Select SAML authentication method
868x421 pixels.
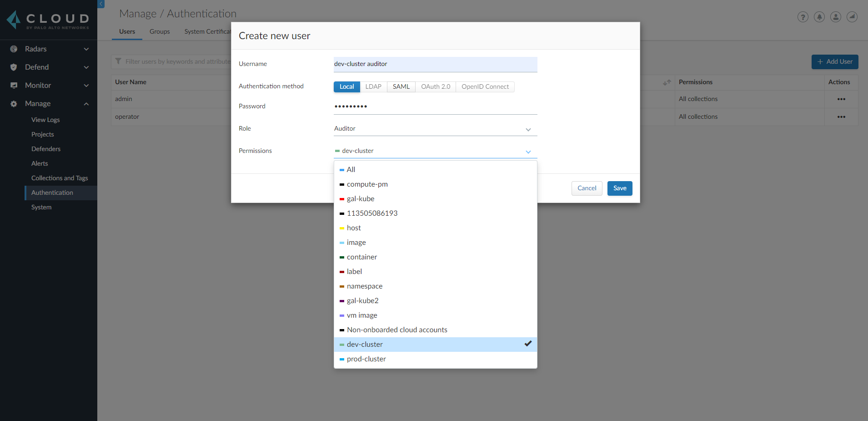[x=401, y=87]
